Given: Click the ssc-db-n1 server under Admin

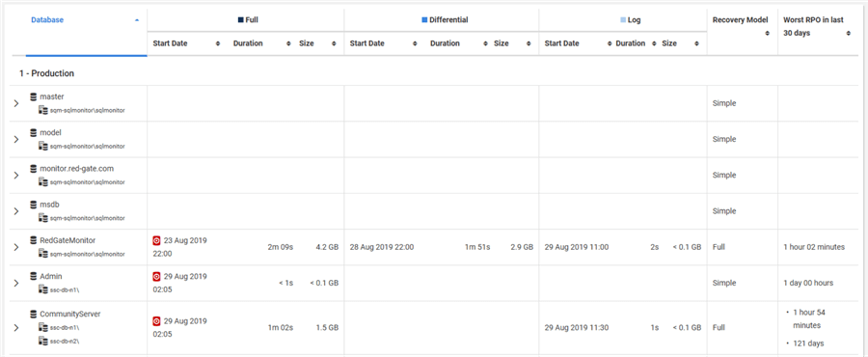Looking at the screenshot, I should pos(65,289).
